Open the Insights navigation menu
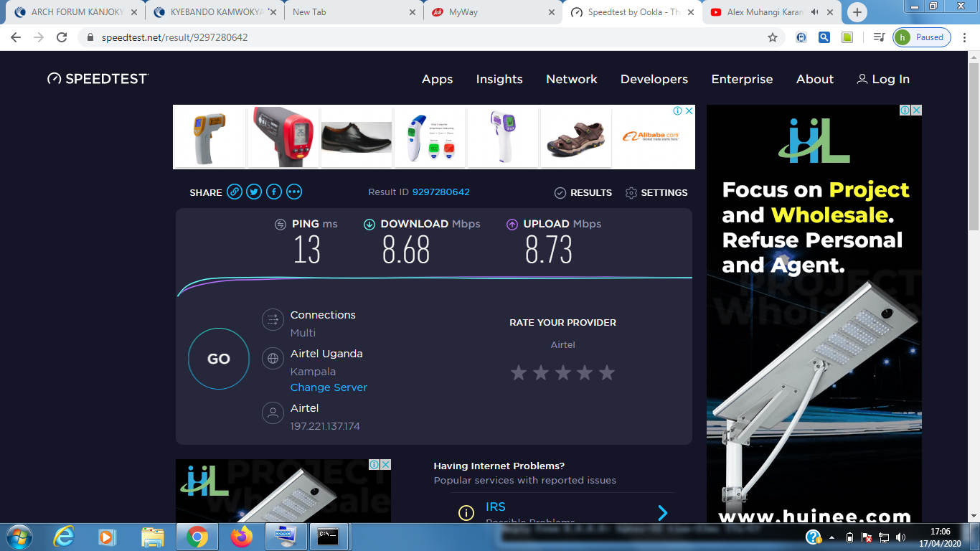 (499, 79)
